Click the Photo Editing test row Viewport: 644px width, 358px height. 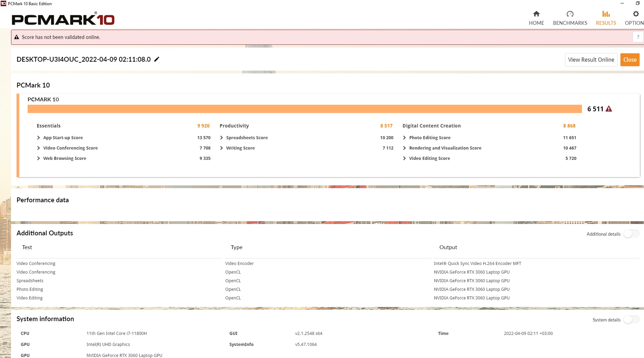30,289
